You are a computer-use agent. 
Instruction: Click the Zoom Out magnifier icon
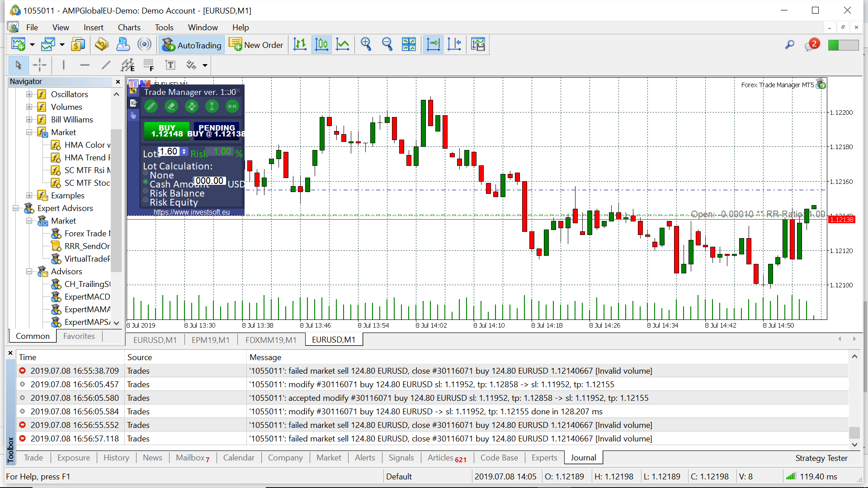click(x=387, y=44)
